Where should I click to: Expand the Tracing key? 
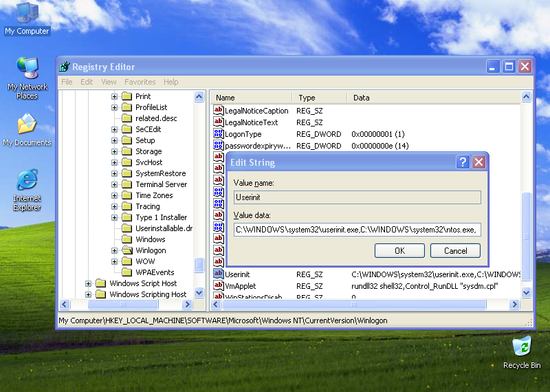click(114, 206)
